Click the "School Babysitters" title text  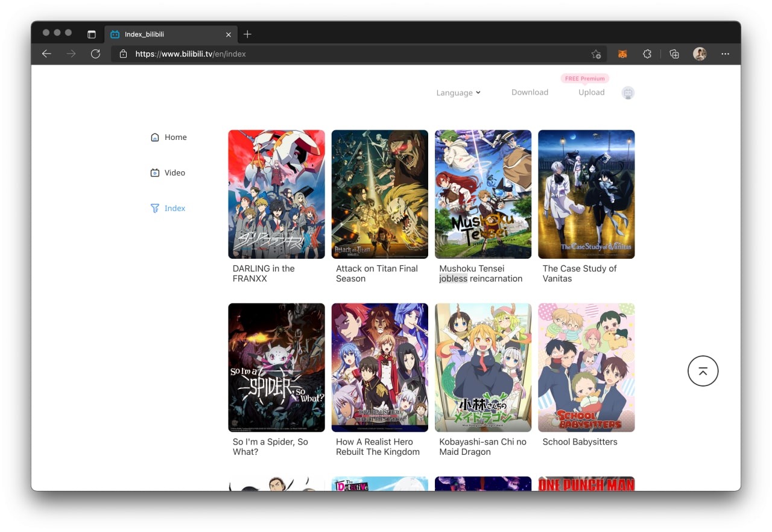coord(580,442)
